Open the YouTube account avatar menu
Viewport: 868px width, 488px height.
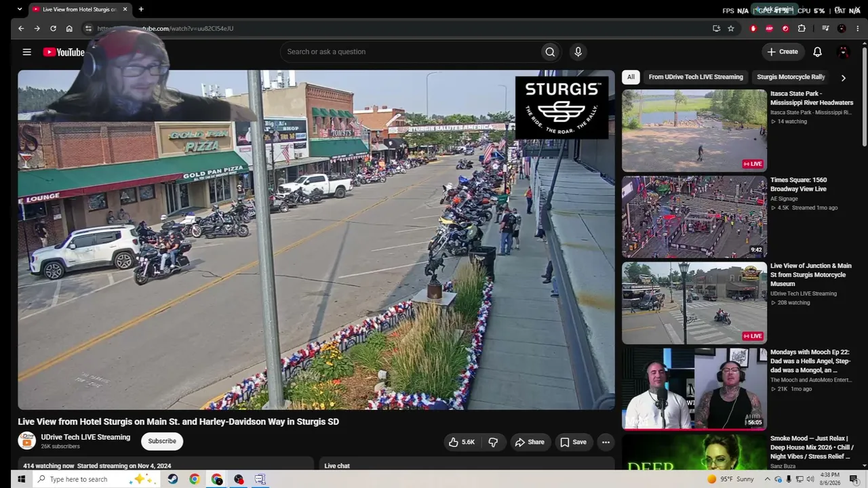coord(844,52)
